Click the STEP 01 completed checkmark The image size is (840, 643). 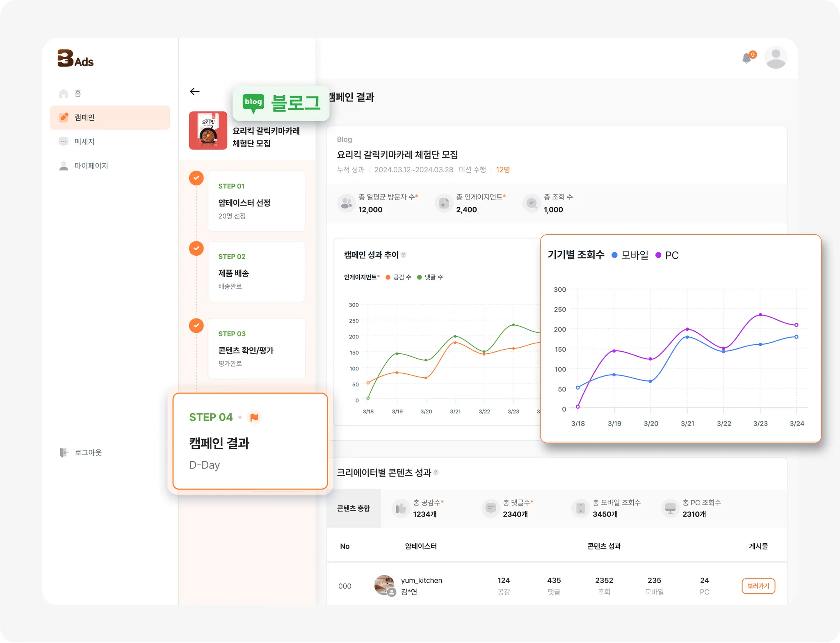tap(196, 178)
